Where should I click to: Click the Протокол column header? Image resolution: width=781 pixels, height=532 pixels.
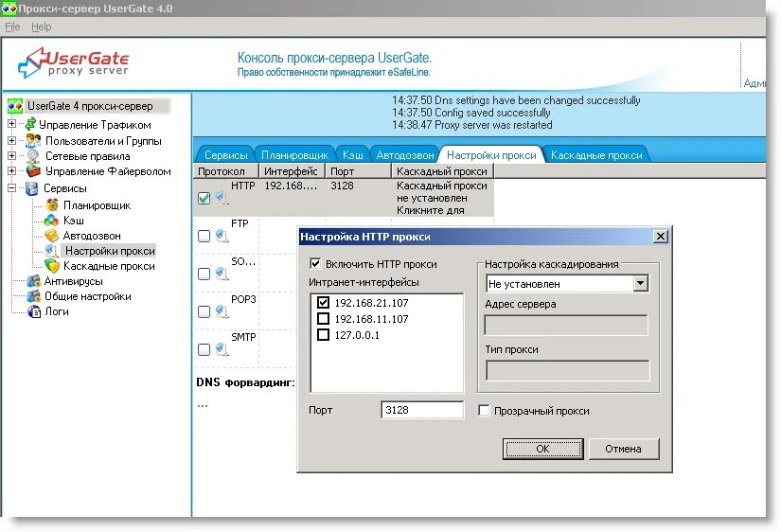(225, 170)
